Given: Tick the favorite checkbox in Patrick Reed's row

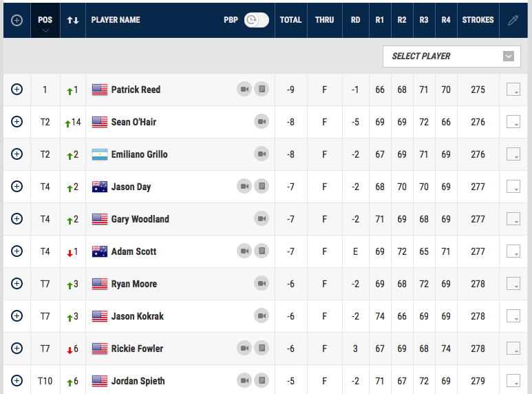Looking at the screenshot, I should tap(513, 90).
